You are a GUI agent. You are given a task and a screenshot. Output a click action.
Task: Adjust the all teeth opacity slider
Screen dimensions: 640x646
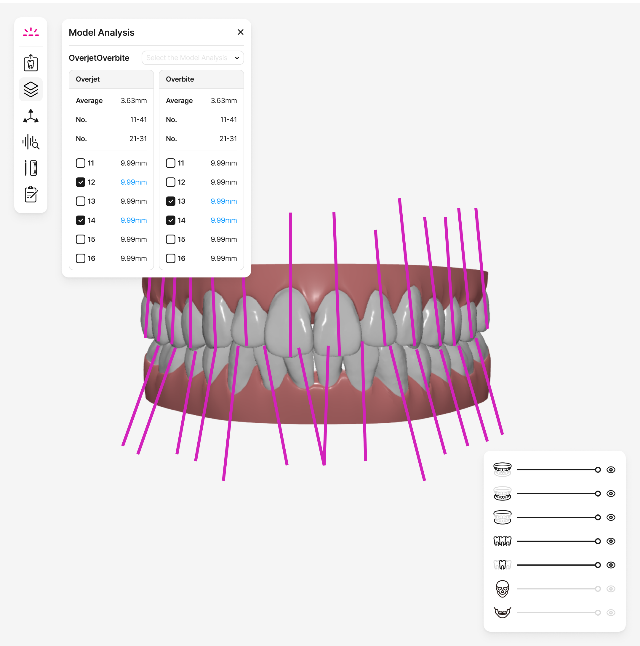[x=559, y=541]
